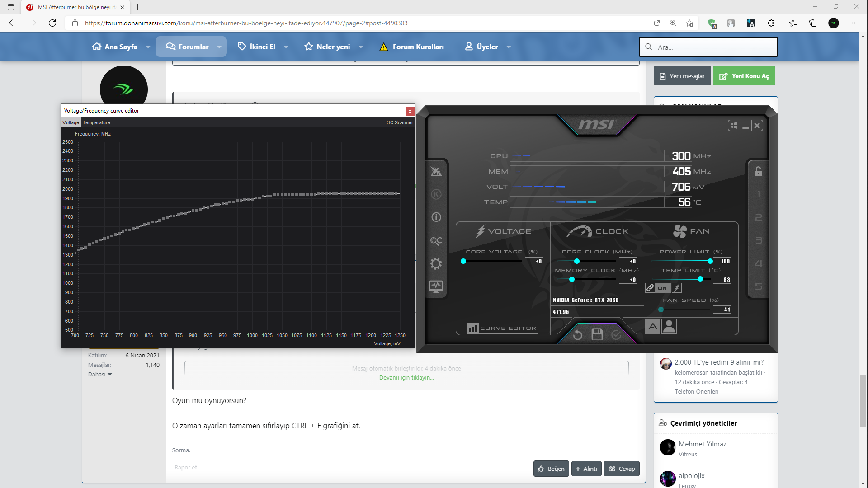Viewport: 868px width, 488px height.
Task: Expand the Üyeler dropdown arrow
Action: tap(509, 47)
